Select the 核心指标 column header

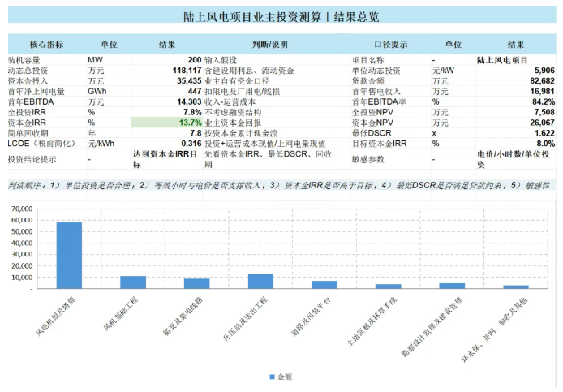coord(47,45)
